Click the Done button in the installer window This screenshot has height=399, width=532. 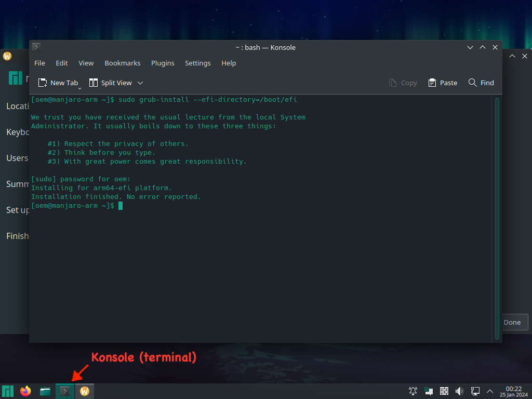pos(515,322)
